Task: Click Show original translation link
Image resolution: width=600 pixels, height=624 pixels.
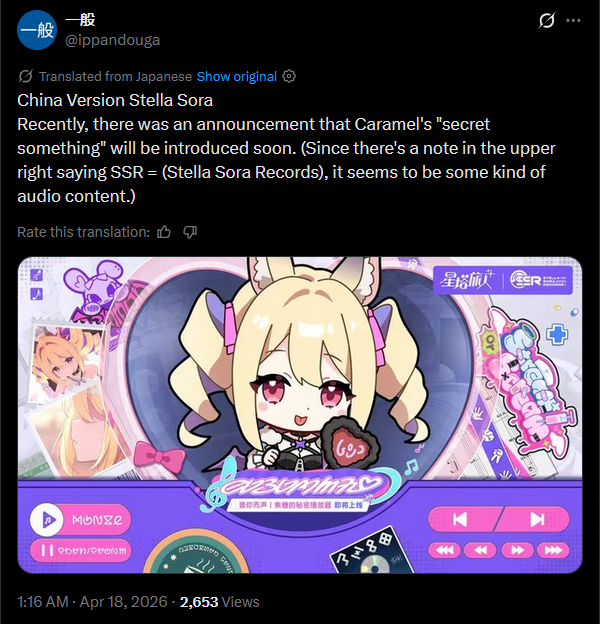Action: pyautogui.click(x=236, y=76)
